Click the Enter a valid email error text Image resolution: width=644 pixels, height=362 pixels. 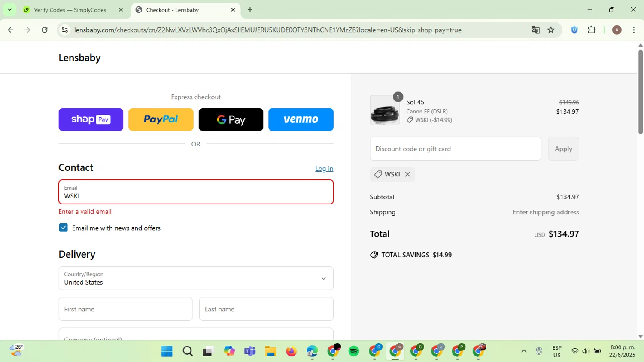85,212
